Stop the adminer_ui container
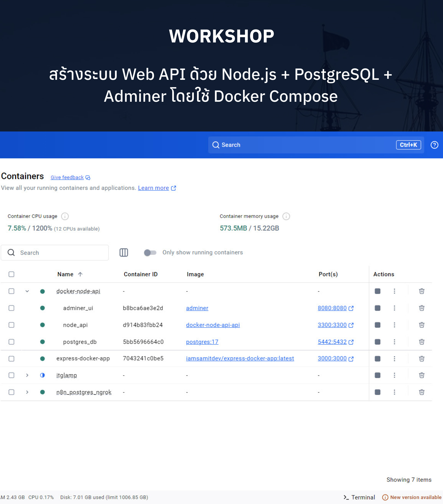This screenshot has height=504, width=443. (377, 308)
